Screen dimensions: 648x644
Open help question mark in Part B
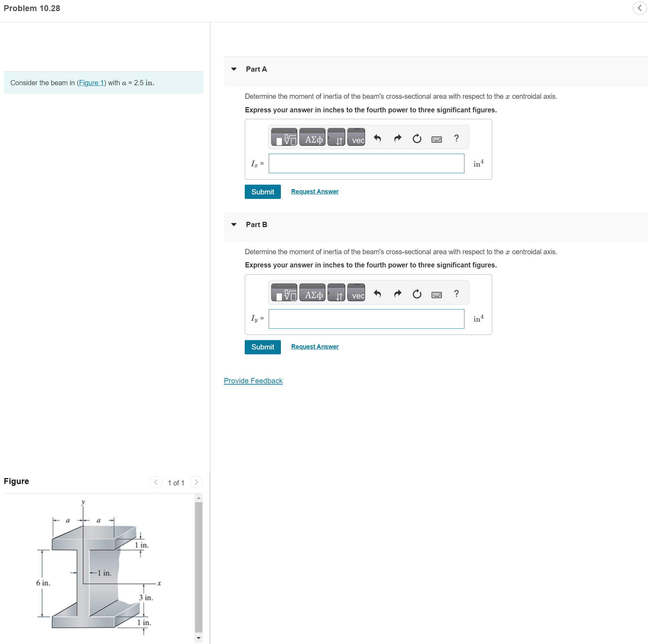(x=456, y=294)
